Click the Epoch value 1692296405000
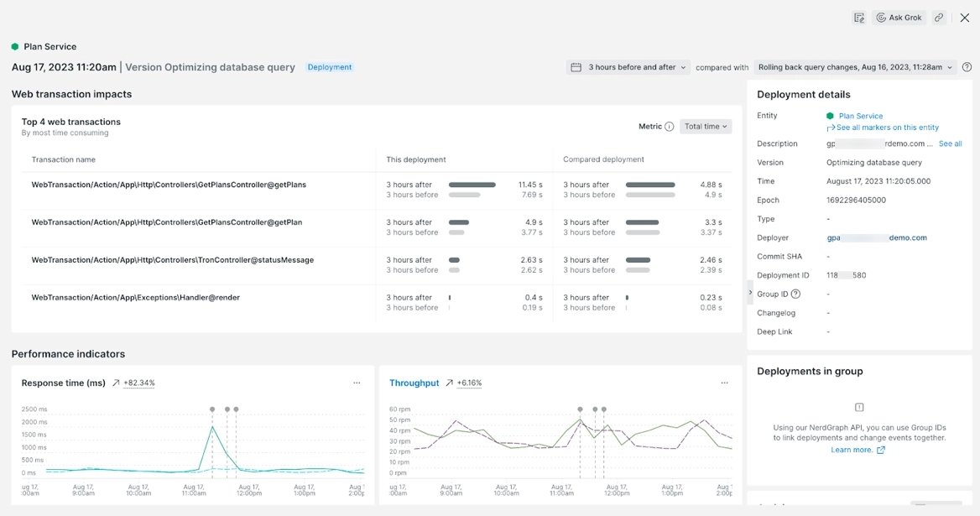The height and width of the screenshot is (516, 980). 857,200
